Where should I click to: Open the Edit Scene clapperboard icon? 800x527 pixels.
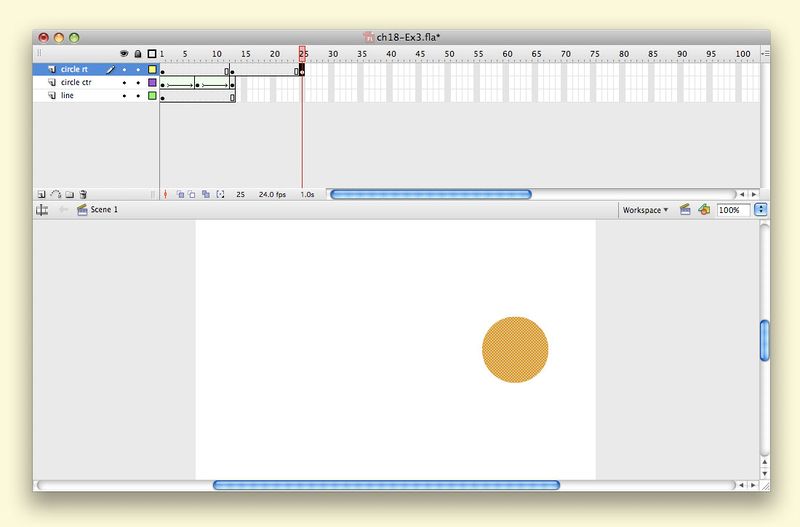click(x=685, y=210)
